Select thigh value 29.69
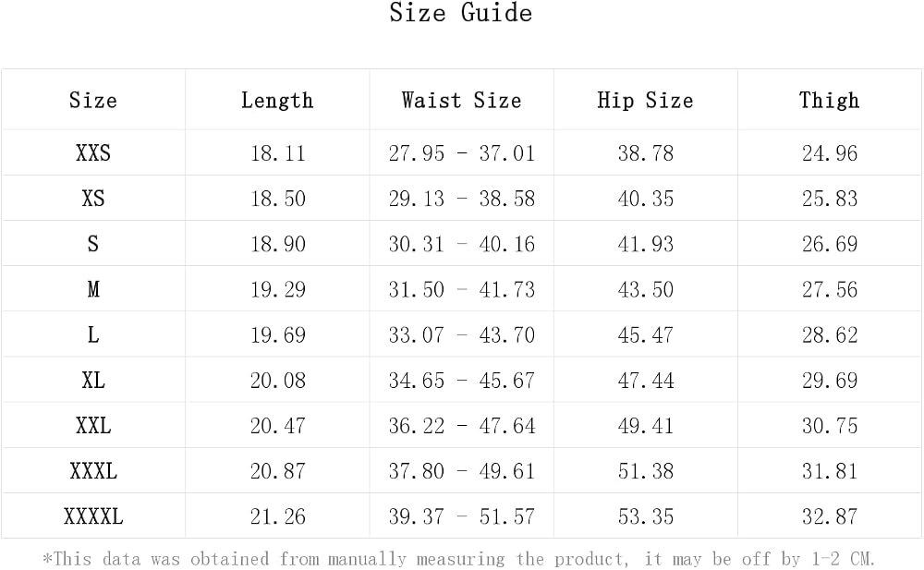The width and height of the screenshot is (924, 570). (829, 381)
